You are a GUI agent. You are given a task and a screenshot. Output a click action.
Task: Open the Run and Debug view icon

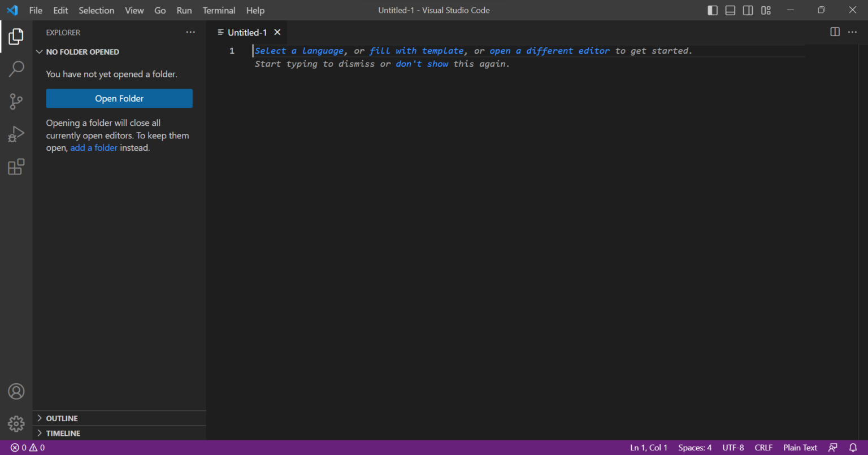16,134
